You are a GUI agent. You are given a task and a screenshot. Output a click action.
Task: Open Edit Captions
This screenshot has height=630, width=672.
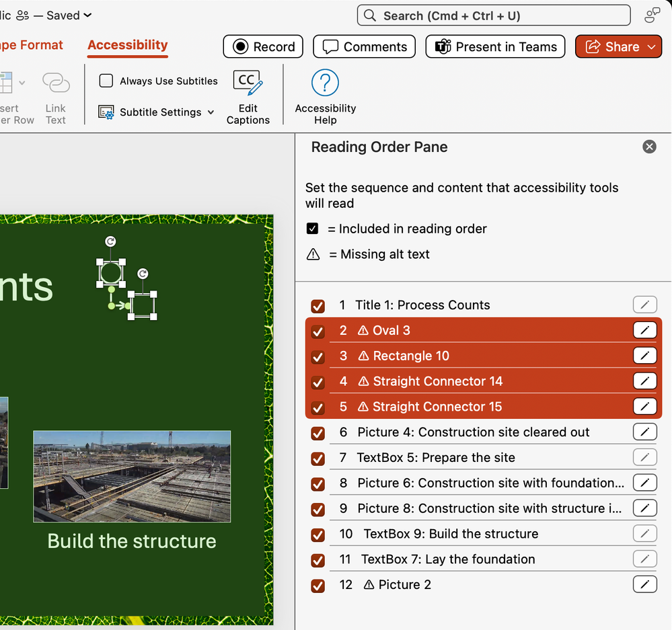tap(248, 95)
